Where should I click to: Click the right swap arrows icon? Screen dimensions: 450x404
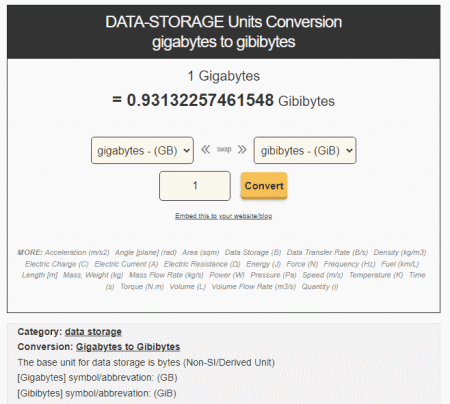click(x=242, y=150)
